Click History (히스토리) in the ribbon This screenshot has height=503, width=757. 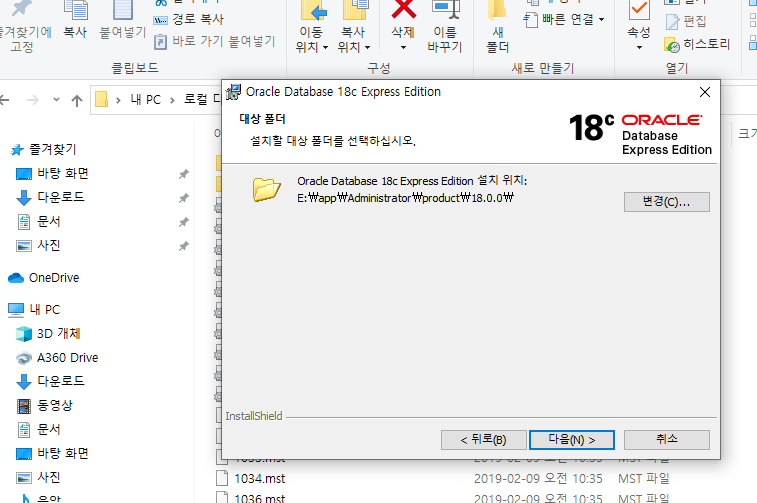pos(697,44)
